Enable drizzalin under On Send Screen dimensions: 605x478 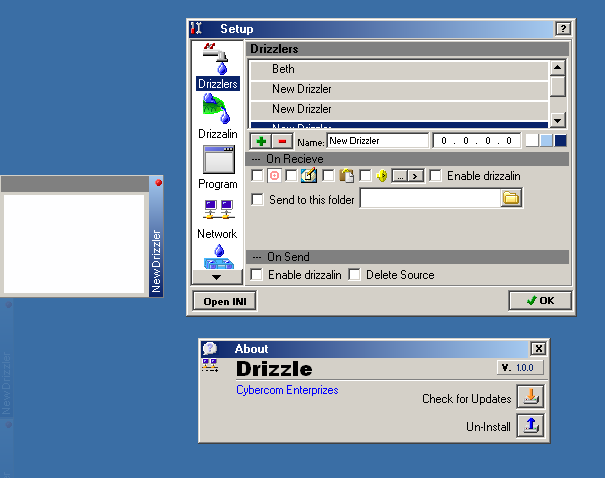click(257, 275)
